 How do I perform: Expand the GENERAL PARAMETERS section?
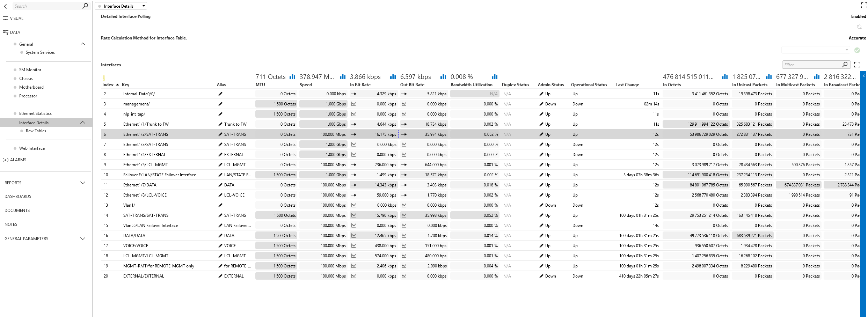[x=83, y=239]
